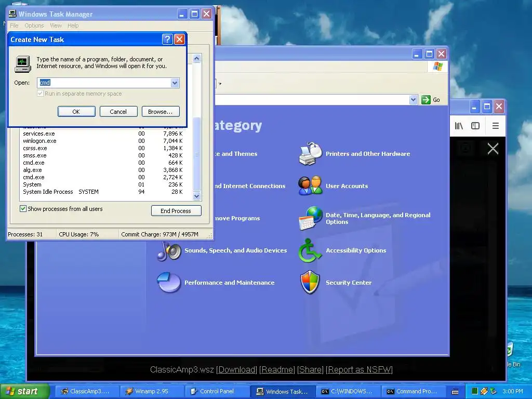
Task: Open the Help menu in Task Manager
Action: coord(73,25)
